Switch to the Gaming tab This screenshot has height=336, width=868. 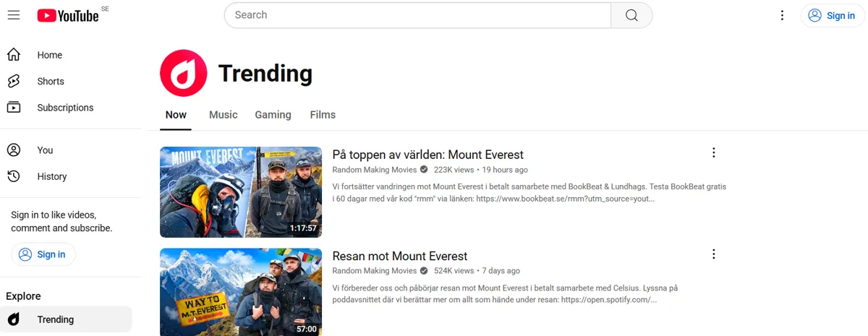273,115
